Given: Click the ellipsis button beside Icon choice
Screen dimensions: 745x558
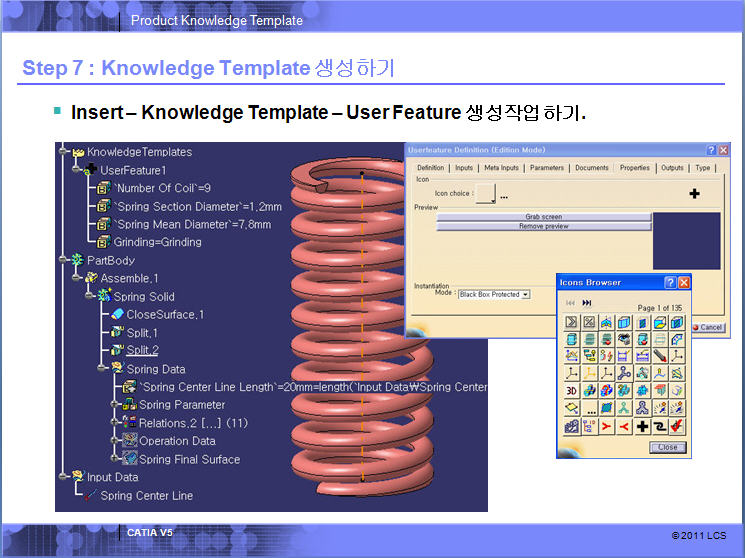Looking at the screenshot, I should pos(504,196).
